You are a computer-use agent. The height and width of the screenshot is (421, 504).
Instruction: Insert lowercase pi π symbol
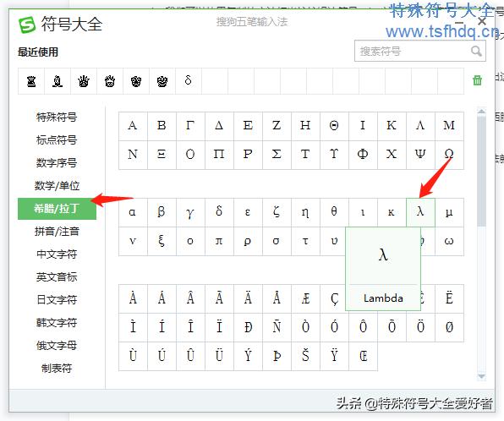click(x=219, y=241)
